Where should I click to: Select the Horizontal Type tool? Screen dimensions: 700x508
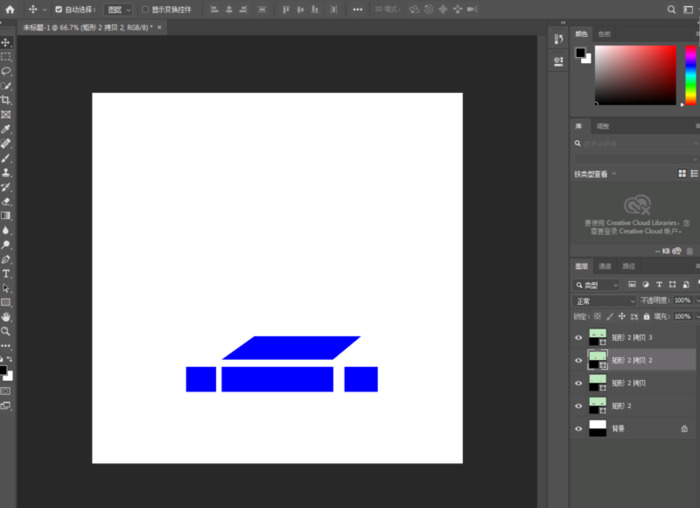point(6,273)
